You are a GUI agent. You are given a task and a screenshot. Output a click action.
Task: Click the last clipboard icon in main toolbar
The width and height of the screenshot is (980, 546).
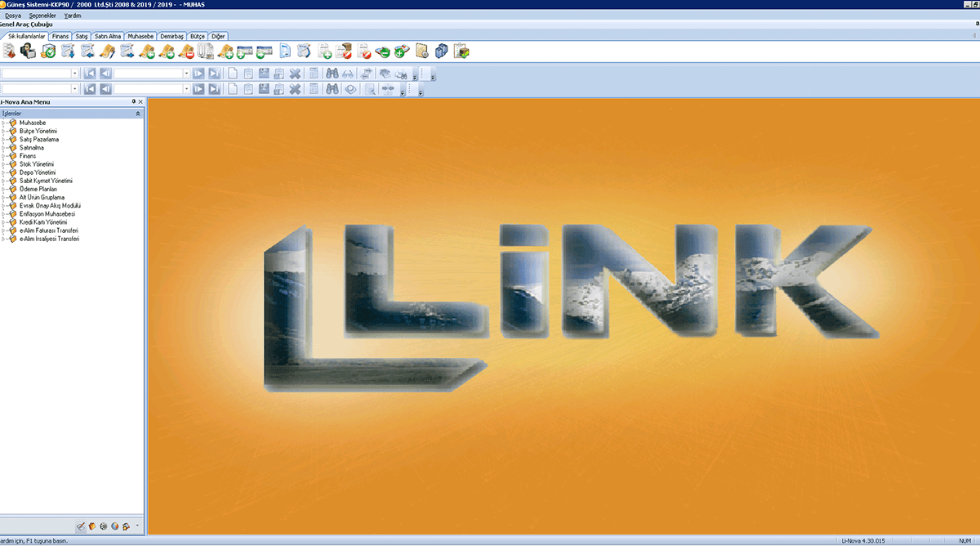click(461, 51)
